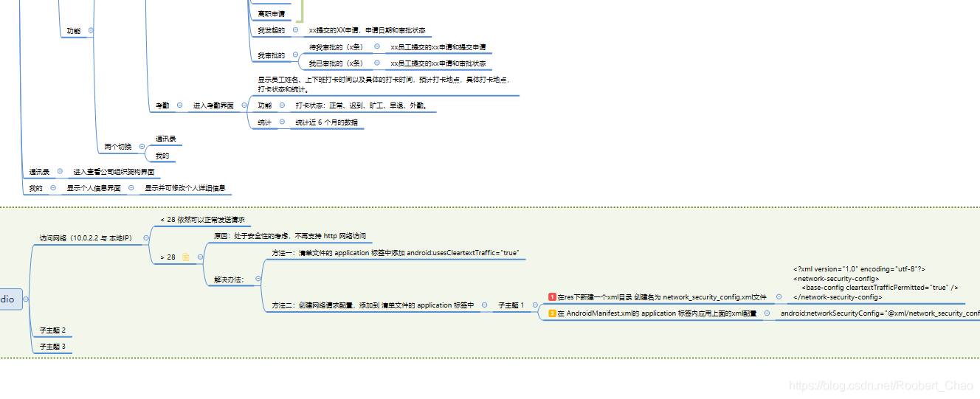
Task: Collapse the AndroidManifest.xml step node
Action: coord(766,313)
